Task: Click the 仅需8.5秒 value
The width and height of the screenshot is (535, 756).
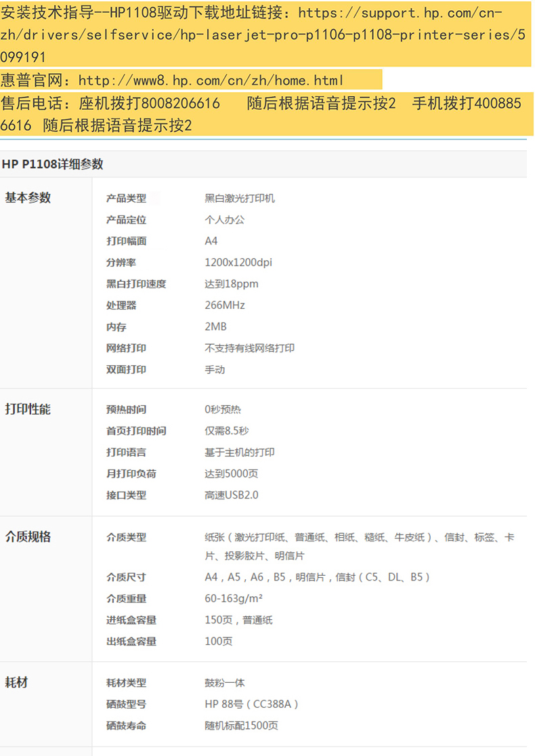Action: 227,431
